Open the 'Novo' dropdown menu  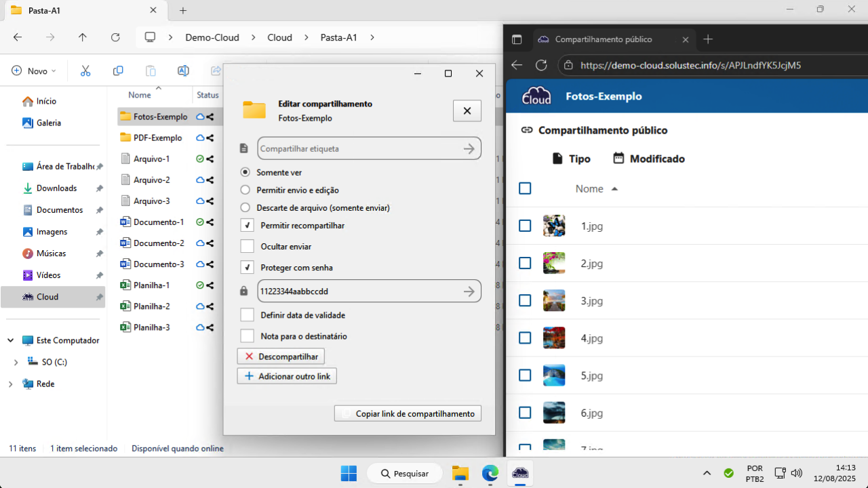coord(34,71)
